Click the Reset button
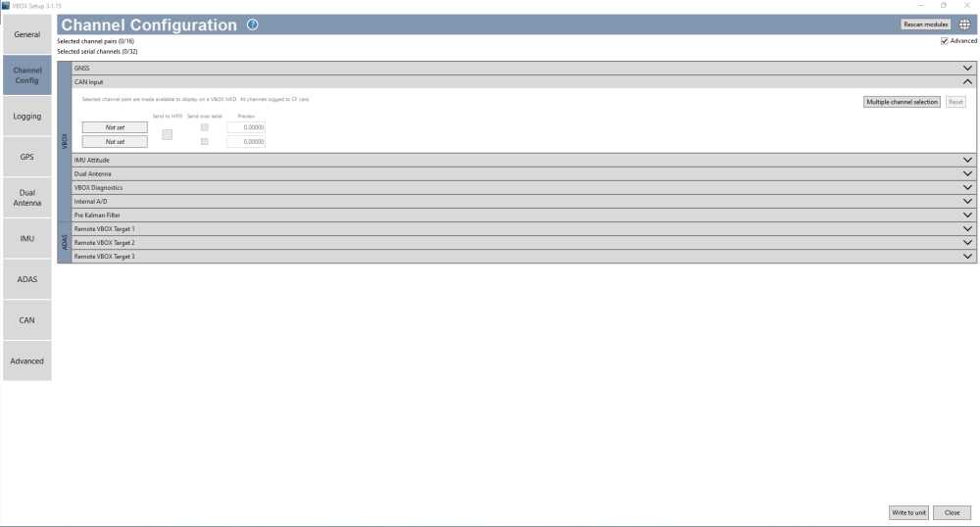The image size is (980, 527). (955, 102)
